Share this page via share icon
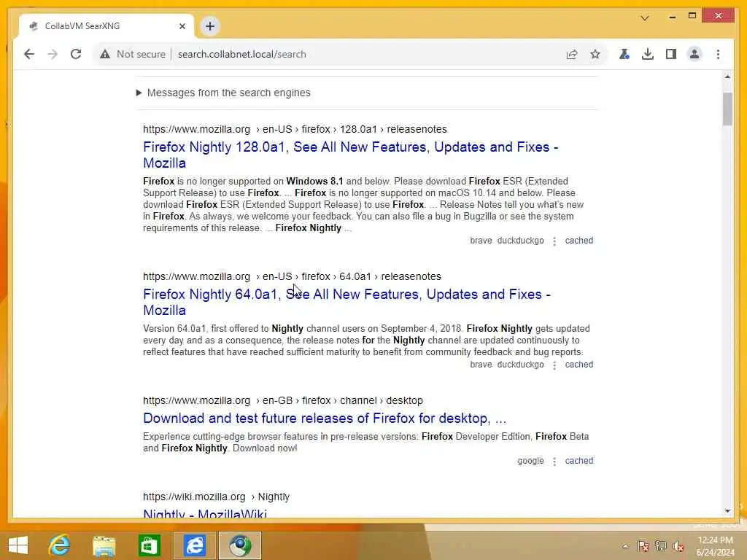This screenshot has height=560, width=747. (572, 54)
